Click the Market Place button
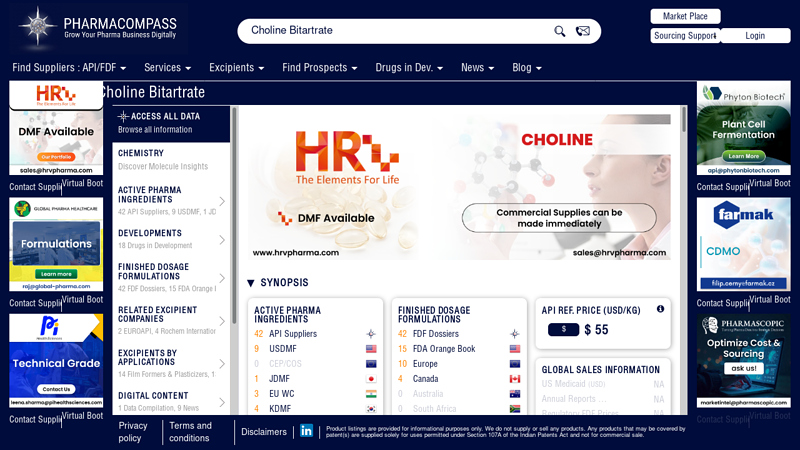800x450 pixels. pyautogui.click(x=685, y=16)
